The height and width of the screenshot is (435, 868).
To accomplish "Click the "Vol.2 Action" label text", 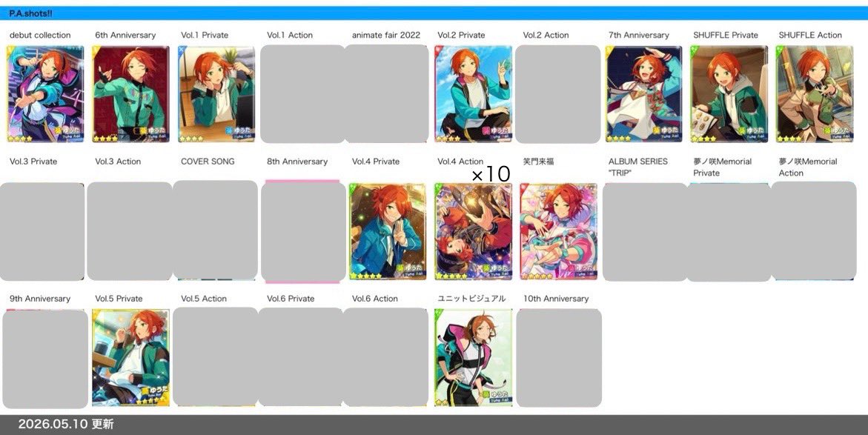I will (x=546, y=35).
